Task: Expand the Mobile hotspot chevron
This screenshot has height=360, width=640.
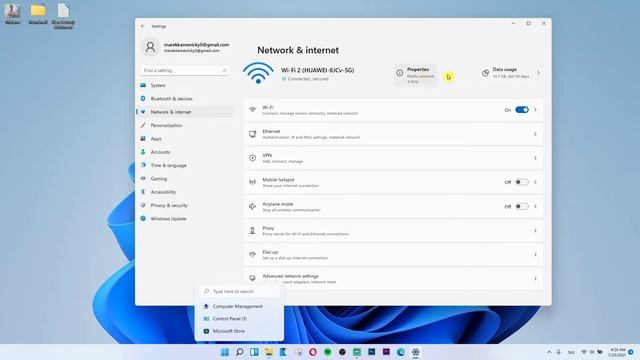Action: pos(535,182)
